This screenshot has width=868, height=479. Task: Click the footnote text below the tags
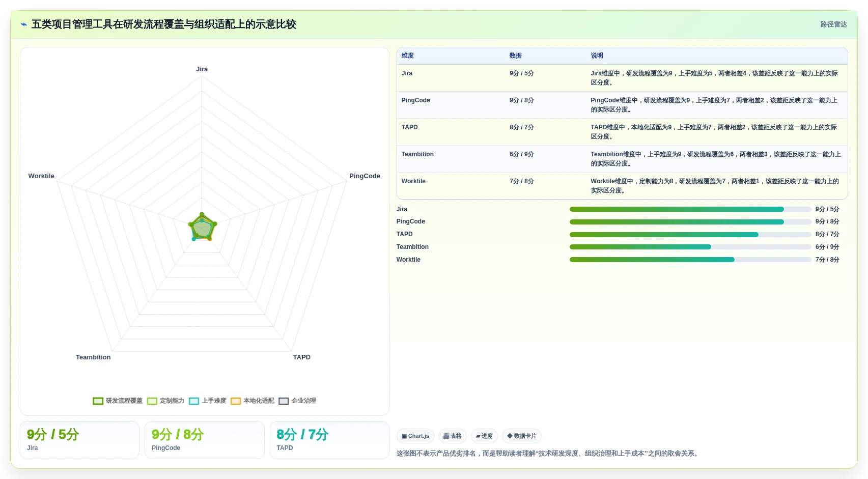(x=548, y=454)
